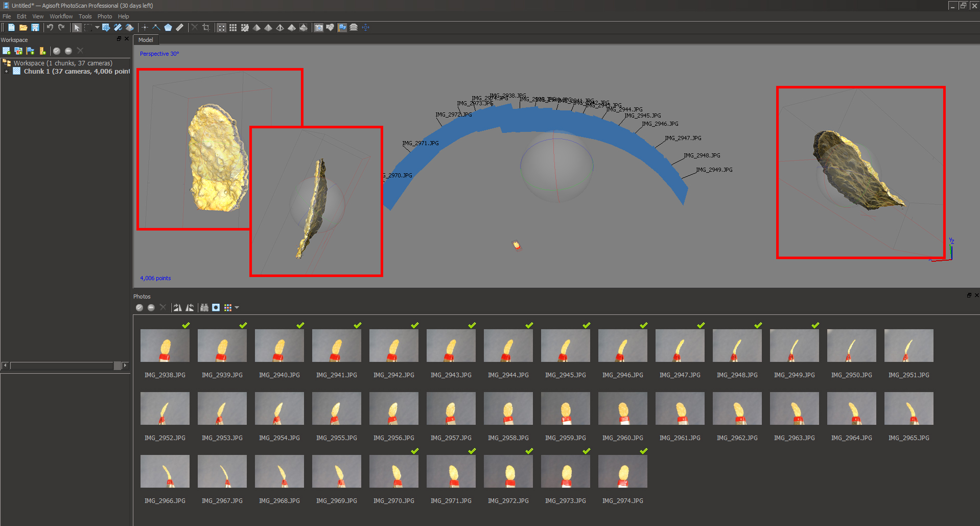The image size is (980, 526).
Task: Click the Open project folder icon
Action: (23, 28)
